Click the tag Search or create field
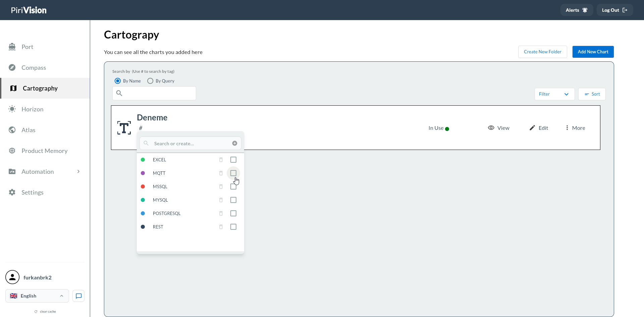644x317 pixels. (190, 143)
